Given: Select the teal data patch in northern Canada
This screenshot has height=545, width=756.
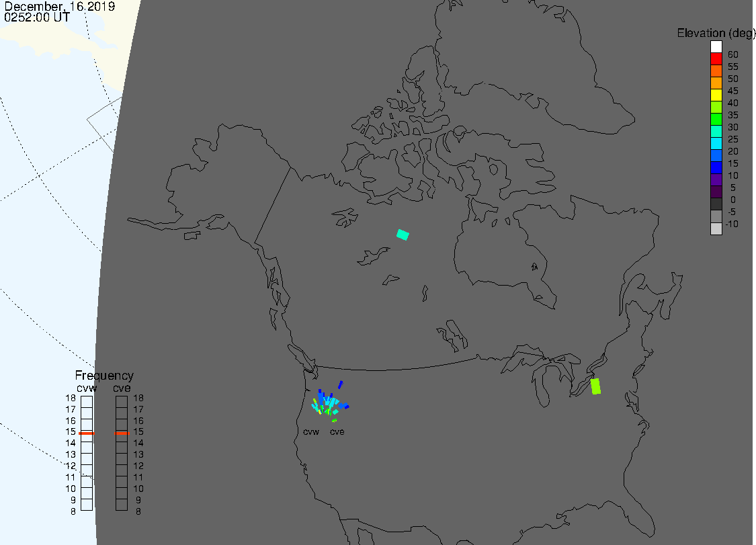Looking at the screenshot, I should 403,235.
